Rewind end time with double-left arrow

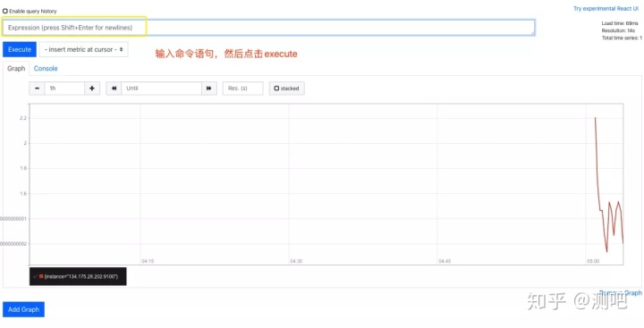coord(114,88)
